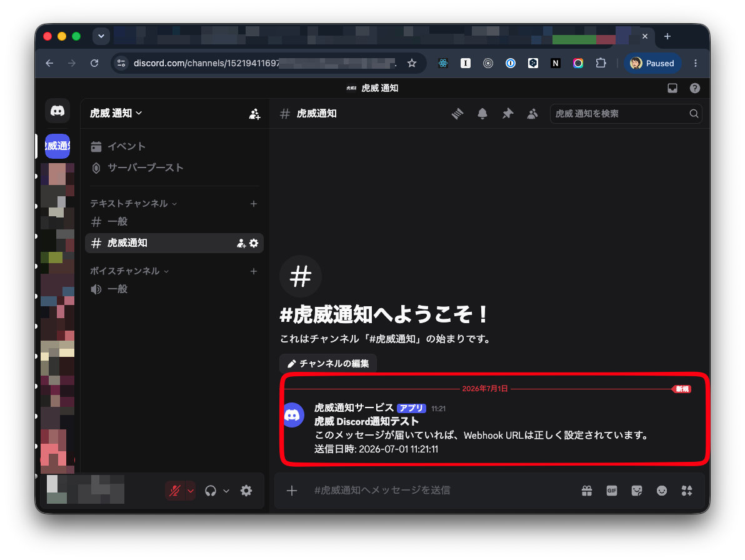Viewport: 745px width, 560px height.
Task: Open the GIF picker
Action: pos(611,491)
